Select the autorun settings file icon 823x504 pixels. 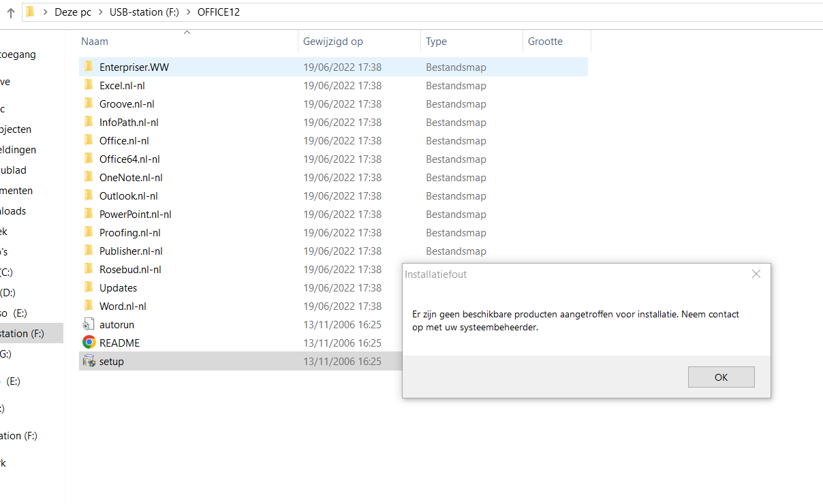(89, 324)
